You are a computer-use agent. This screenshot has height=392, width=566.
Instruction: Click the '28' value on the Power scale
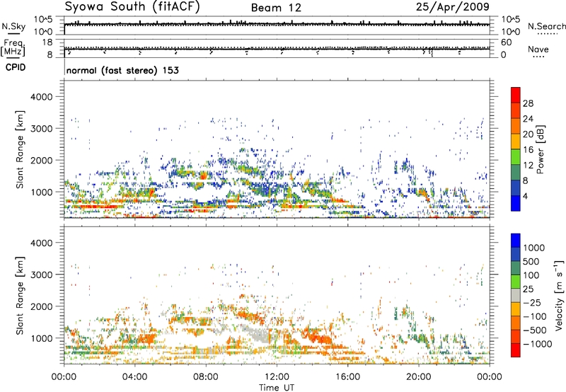pyautogui.click(x=528, y=103)
